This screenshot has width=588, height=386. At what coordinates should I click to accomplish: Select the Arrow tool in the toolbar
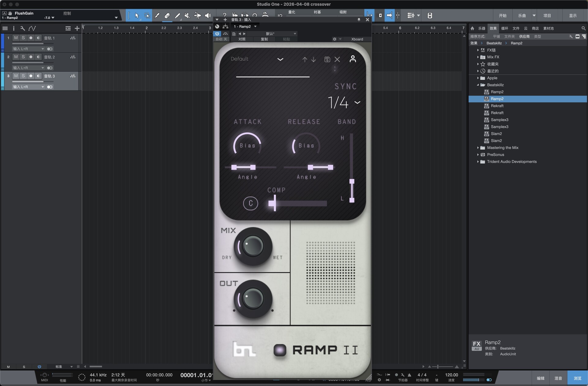point(137,15)
